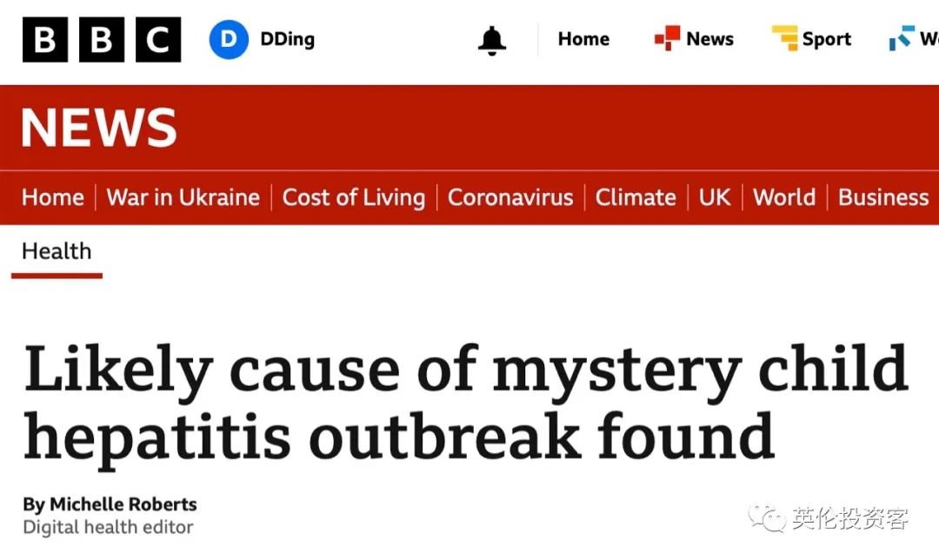Open the DDing account avatar icon
The height and width of the screenshot is (560, 939).
point(229,40)
